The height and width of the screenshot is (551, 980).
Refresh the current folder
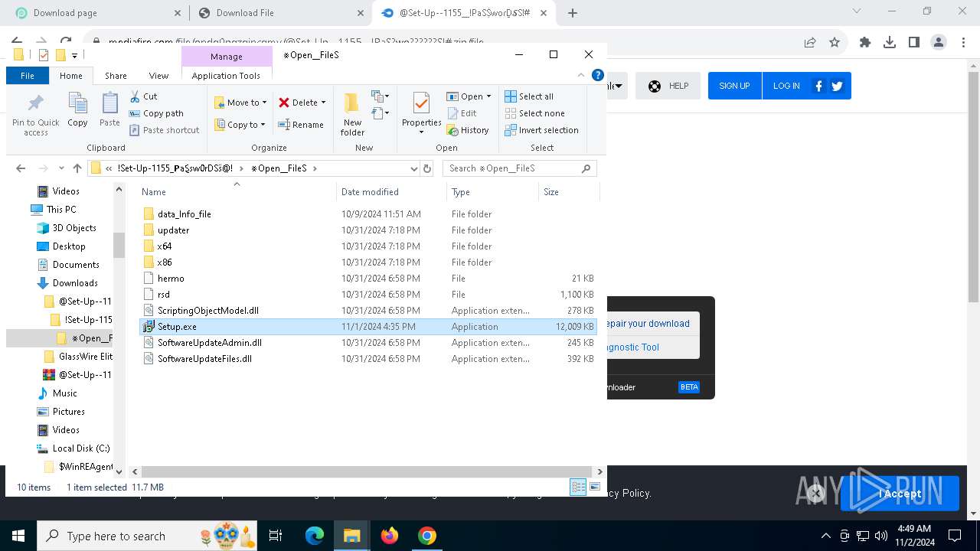427,168
